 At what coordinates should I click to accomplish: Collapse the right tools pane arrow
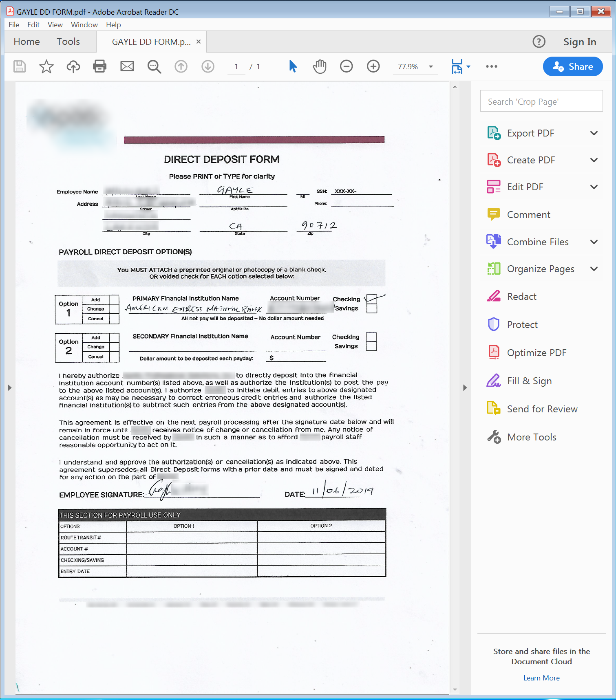465,388
